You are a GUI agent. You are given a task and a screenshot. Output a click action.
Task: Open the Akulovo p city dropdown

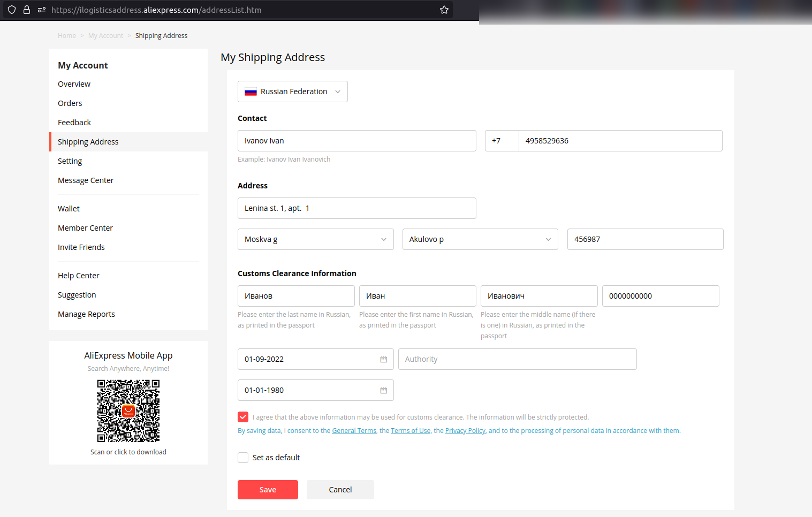(x=480, y=239)
